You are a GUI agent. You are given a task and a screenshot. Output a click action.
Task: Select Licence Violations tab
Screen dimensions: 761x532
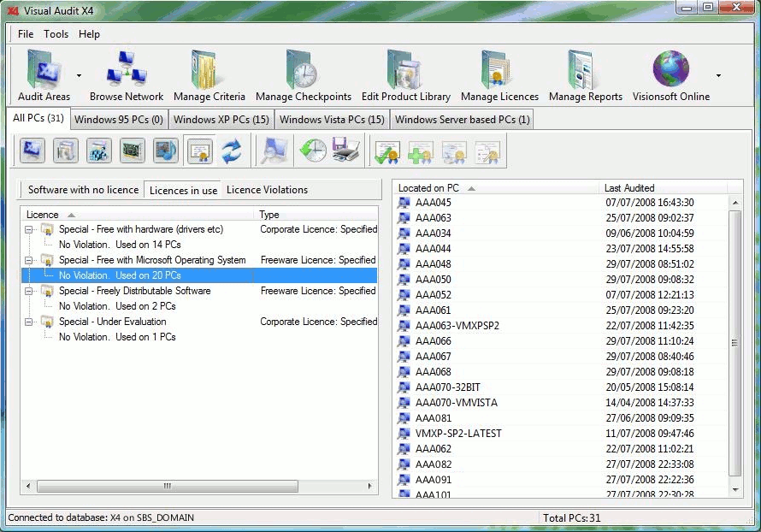[x=267, y=190]
